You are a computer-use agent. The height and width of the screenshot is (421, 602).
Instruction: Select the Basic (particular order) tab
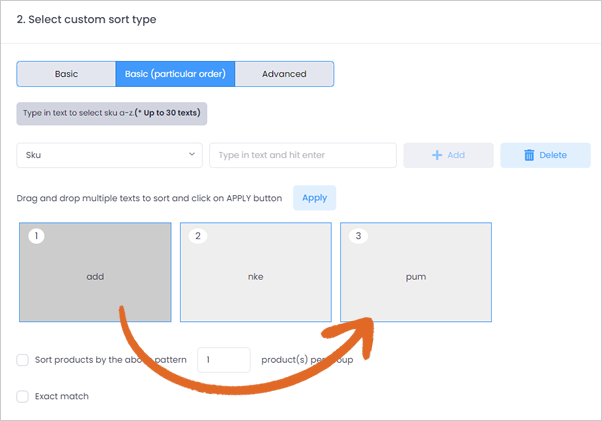(175, 74)
